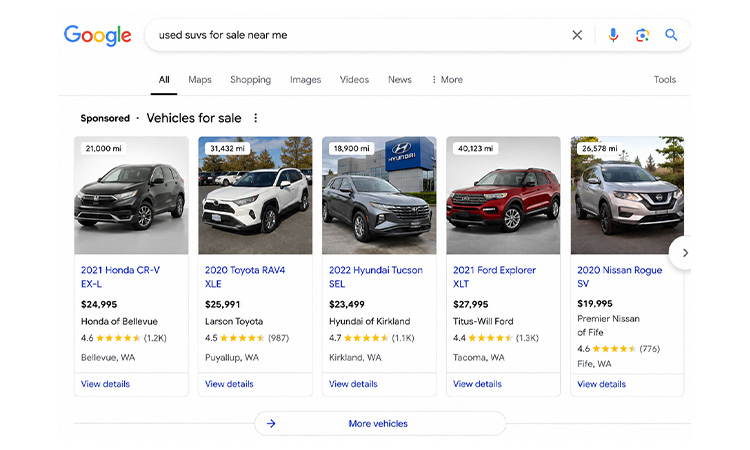
Task: View details for the Nissan Rogue
Action: [601, 384]
